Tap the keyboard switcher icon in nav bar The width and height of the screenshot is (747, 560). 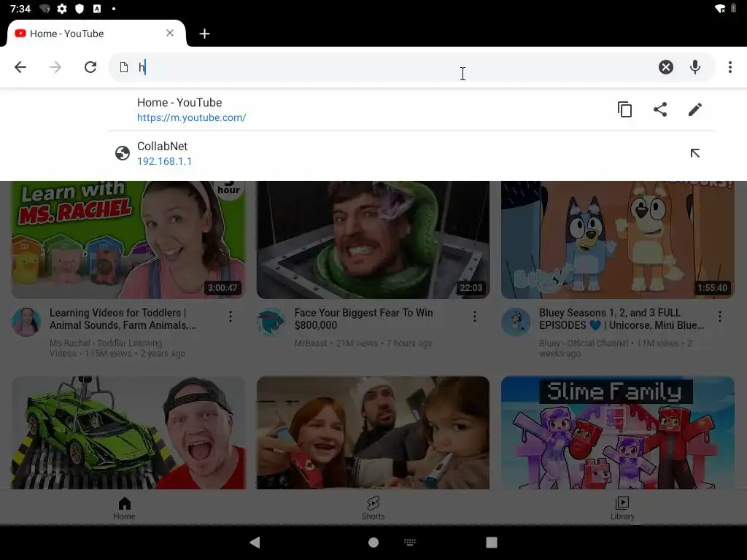tap(410, 542)
